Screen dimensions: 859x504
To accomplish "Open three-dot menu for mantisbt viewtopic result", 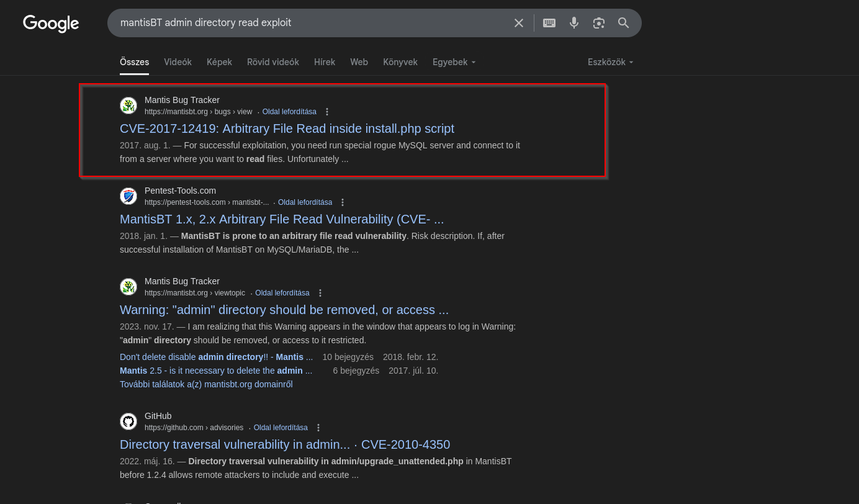I will point(320,293).
